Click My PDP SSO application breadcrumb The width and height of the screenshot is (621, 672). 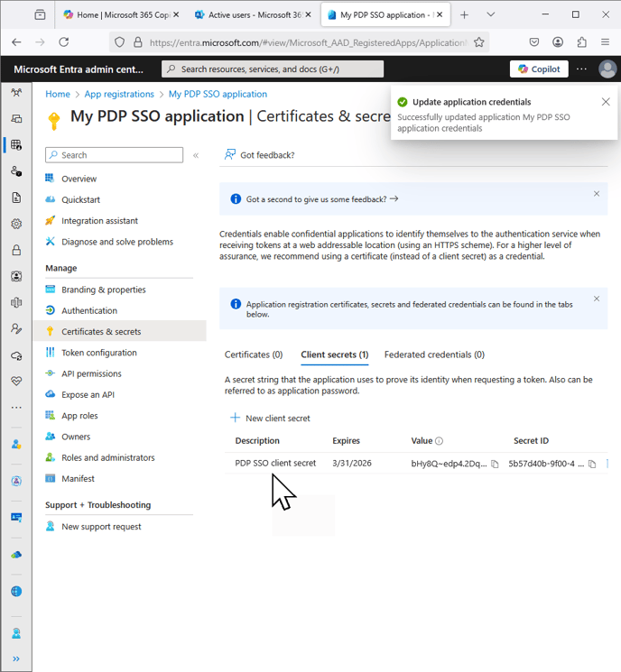click(218, 94)
